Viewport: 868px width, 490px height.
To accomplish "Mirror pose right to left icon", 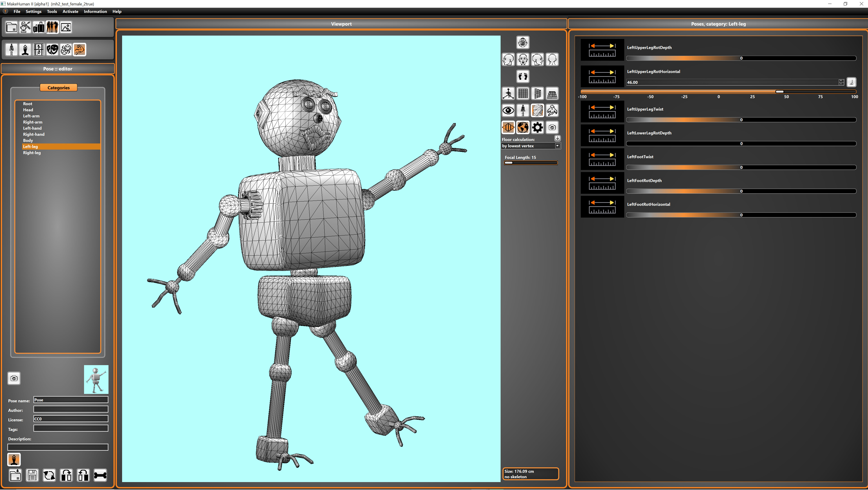I will tap(83, 475).
